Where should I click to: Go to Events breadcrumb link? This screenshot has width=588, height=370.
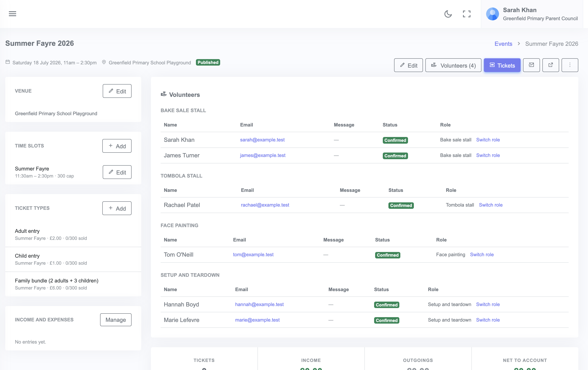(503, 44)
